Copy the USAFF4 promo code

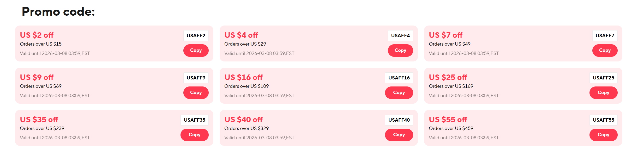(400, 50)
